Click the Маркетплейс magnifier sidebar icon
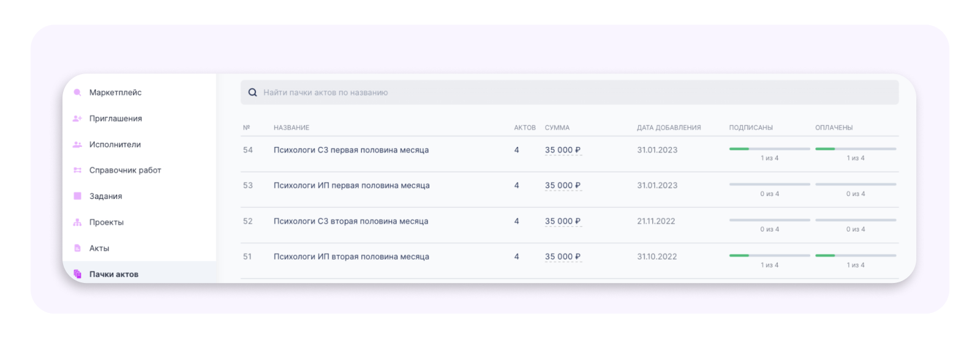Viewport: 980px width, 343px height. (x=77, y=92)
